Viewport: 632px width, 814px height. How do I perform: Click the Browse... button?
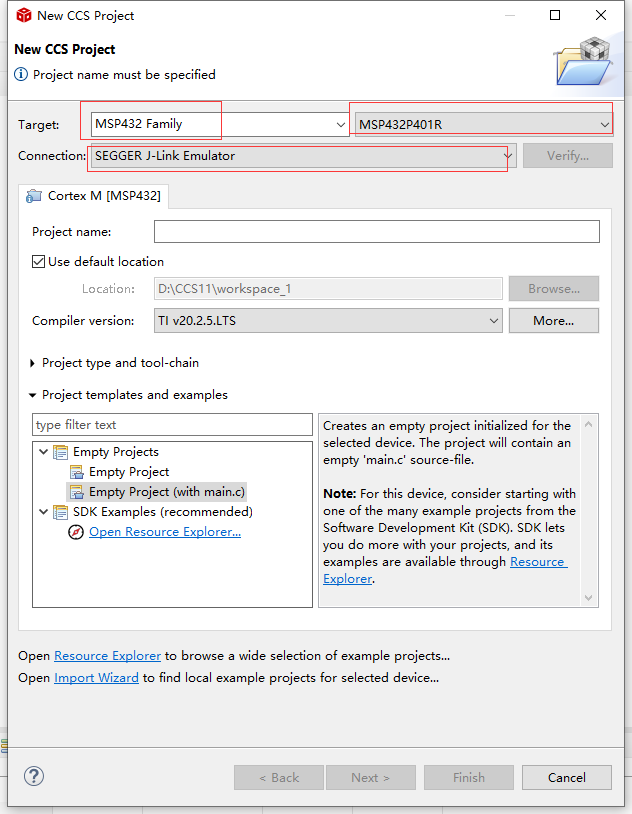[554, 289]
